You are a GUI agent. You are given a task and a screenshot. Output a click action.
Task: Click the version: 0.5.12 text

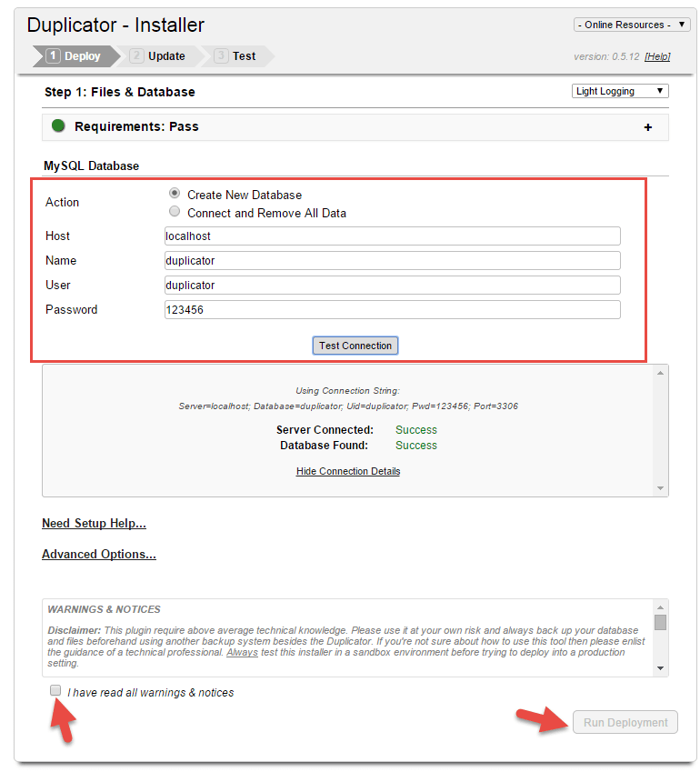click(606, 56)
